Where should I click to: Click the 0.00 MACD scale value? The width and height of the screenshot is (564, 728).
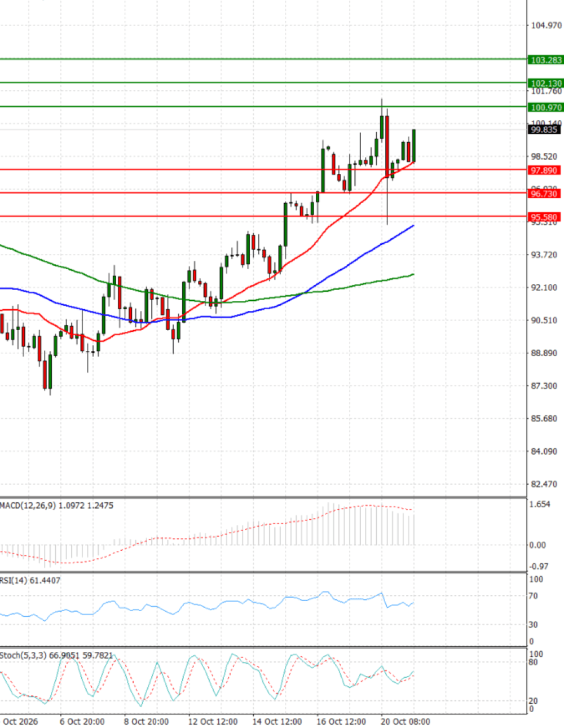538,545
